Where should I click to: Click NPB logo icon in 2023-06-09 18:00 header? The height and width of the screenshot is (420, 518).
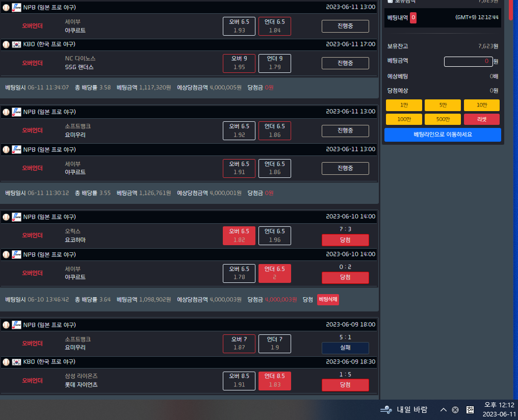coord(16,325)
